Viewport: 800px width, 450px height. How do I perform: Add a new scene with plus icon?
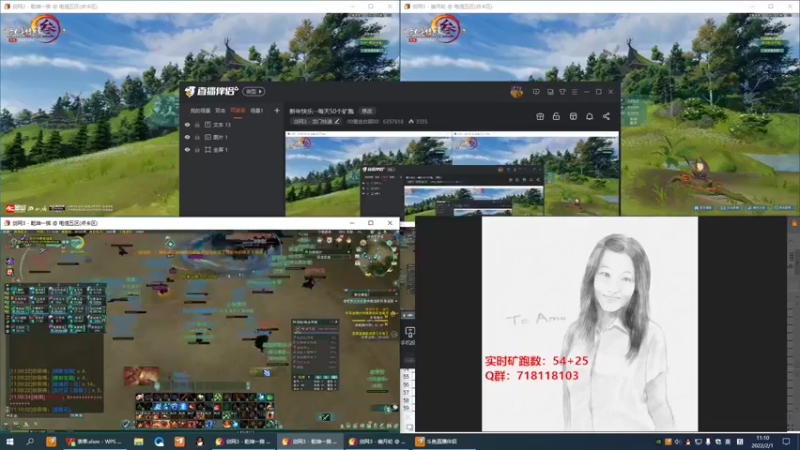[x=277, y=110]
